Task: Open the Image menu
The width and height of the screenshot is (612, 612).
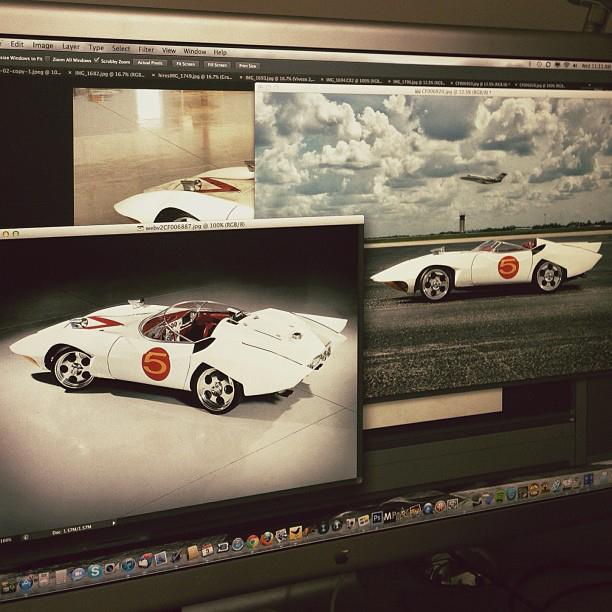Action: pyautogui.click(x=43, y=45)
